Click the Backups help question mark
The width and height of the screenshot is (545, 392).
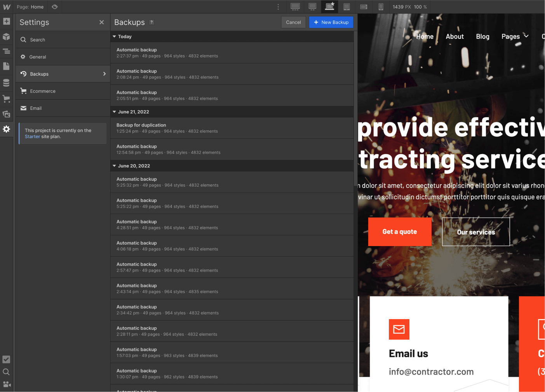pyautogui.click(x=151, y=22)
